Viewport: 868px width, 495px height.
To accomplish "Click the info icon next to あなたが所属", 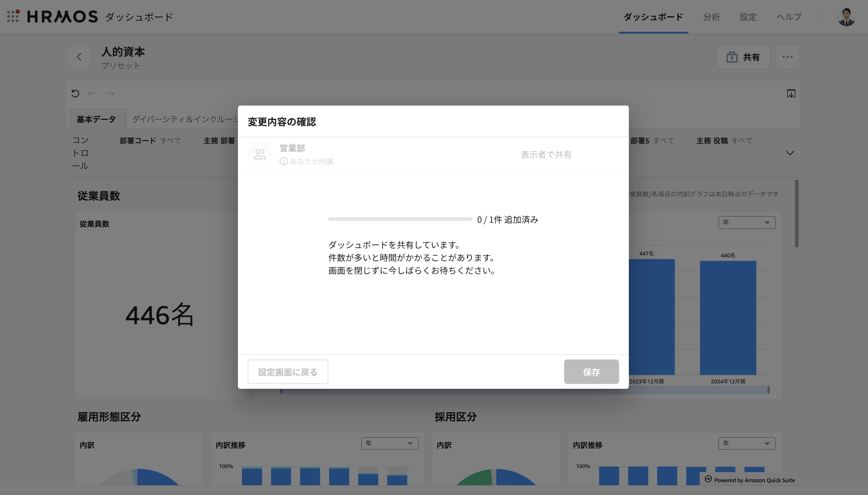I will [x=283, y=161].
